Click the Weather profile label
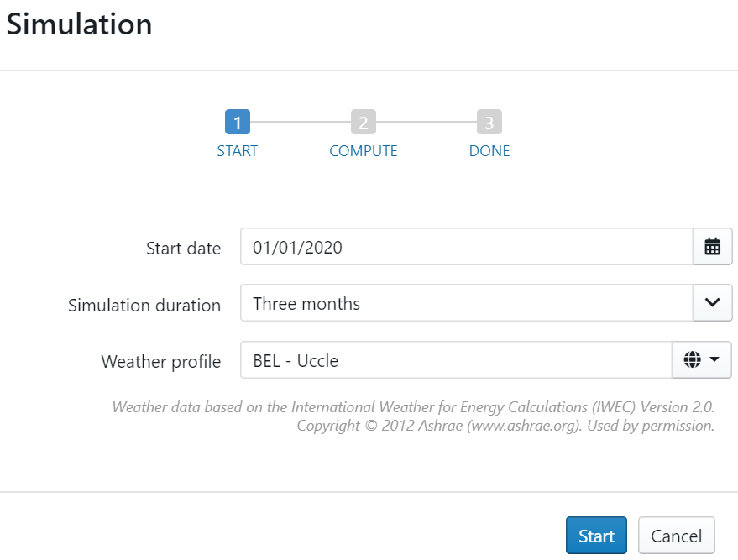Viewport: 738px width, 560px height. [161, 362]
